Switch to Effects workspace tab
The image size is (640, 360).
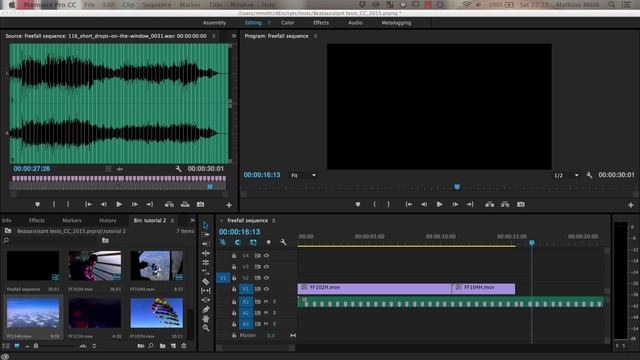(x=321, y=23)
